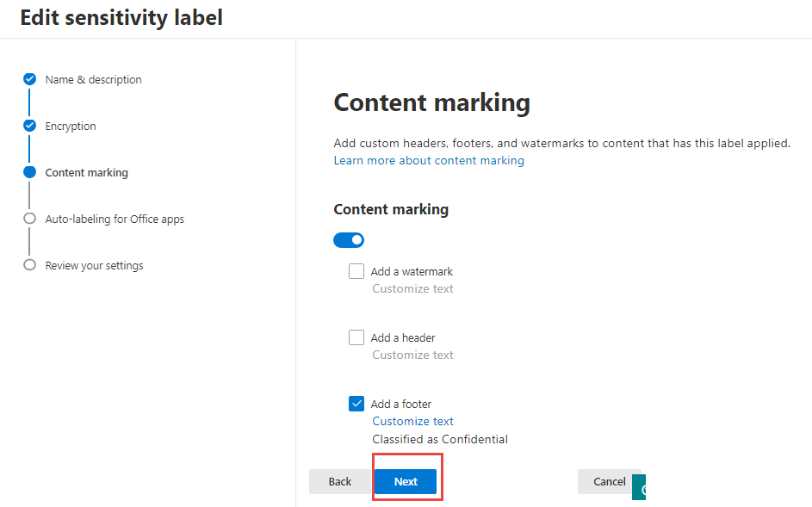This screenshot has width=812, height=507.
Task: Click the Auto-labeling step circle icon
Action: pos(29,219)
